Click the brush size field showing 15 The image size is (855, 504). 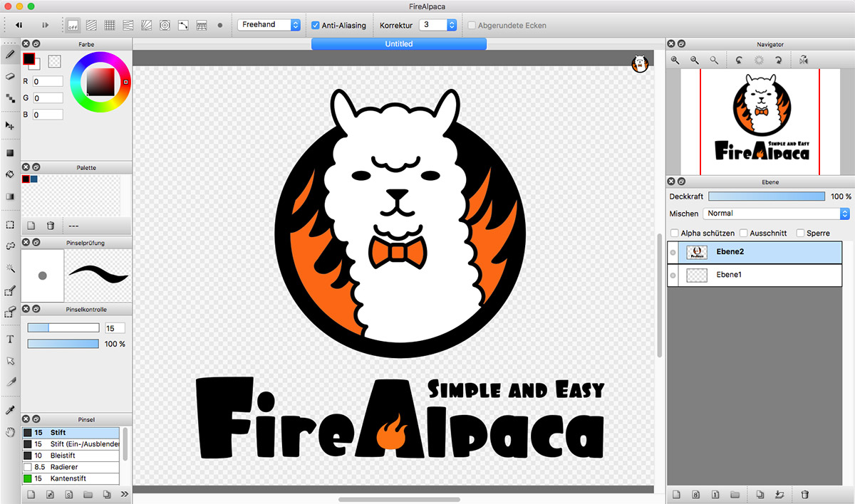pyautogui.click(x=115, y=328)
